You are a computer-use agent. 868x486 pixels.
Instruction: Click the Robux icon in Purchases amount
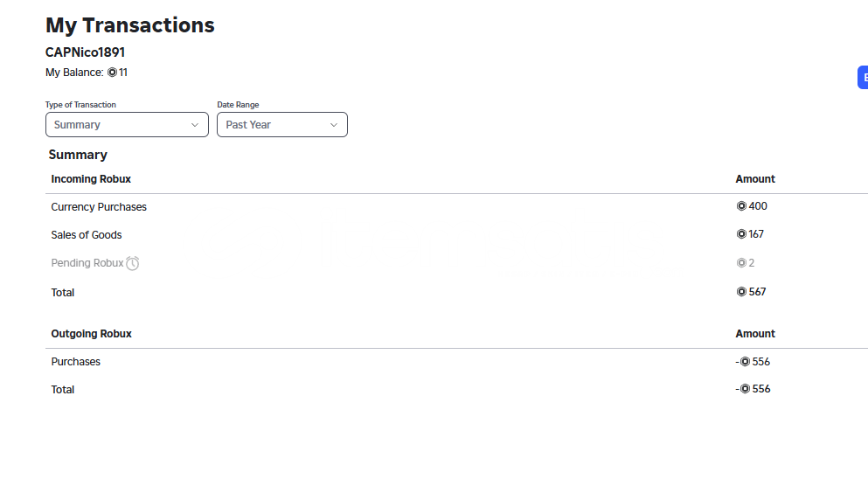pos(745,362)
